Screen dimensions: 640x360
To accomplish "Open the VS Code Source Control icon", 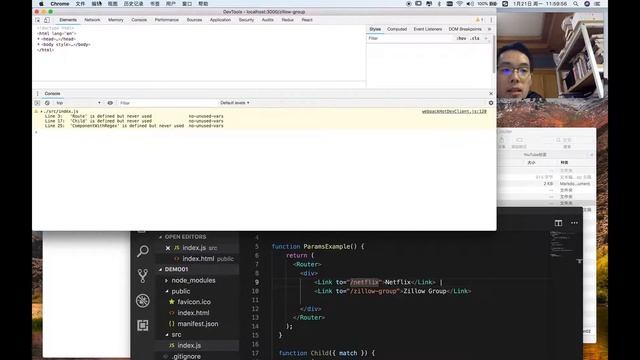I will coord(143,276).
